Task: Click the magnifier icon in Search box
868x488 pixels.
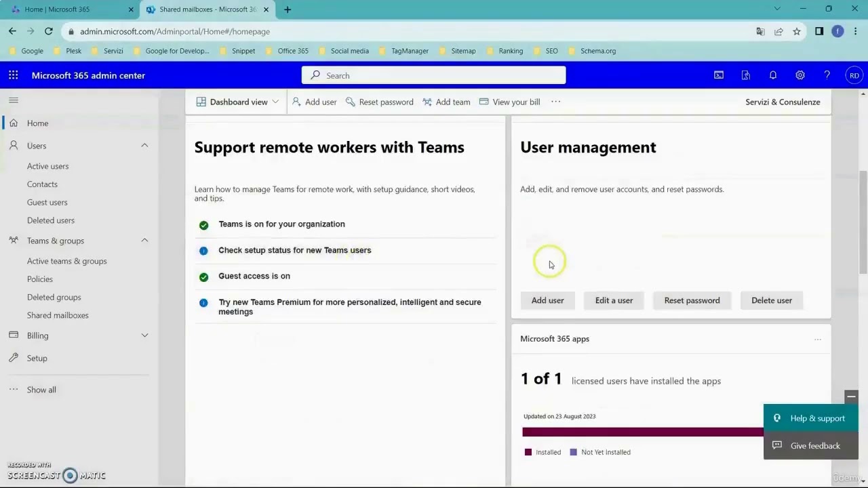Action: pyautogui.click(x=315, y=75)
